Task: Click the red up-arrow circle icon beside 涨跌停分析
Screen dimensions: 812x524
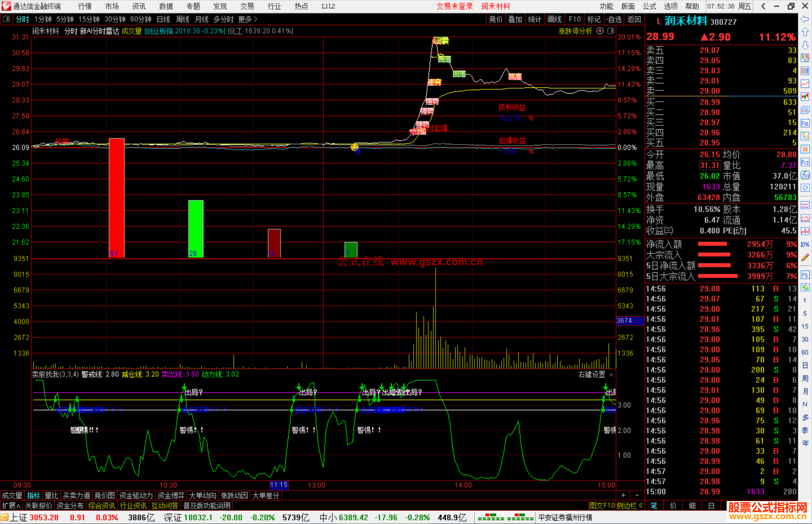Action: 600,31
